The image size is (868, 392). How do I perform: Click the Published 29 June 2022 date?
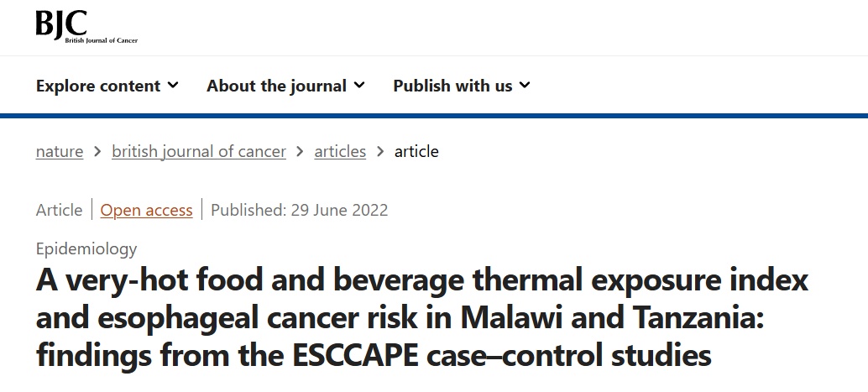point(300,211)
